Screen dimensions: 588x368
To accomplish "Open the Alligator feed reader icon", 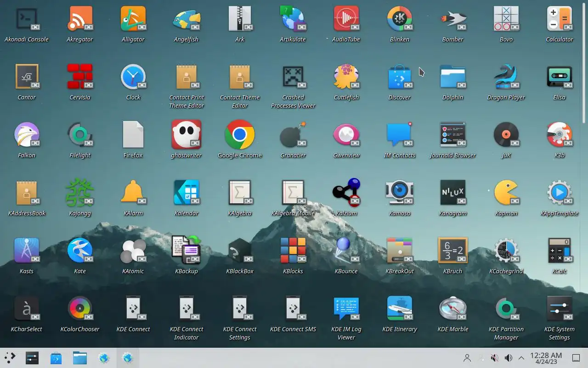I will 133,18.
